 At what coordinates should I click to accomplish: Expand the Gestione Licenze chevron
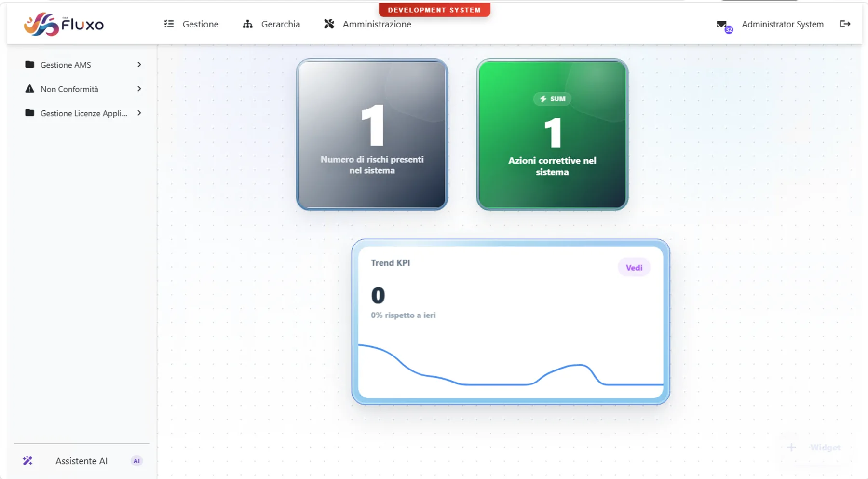tap(139, 113)
